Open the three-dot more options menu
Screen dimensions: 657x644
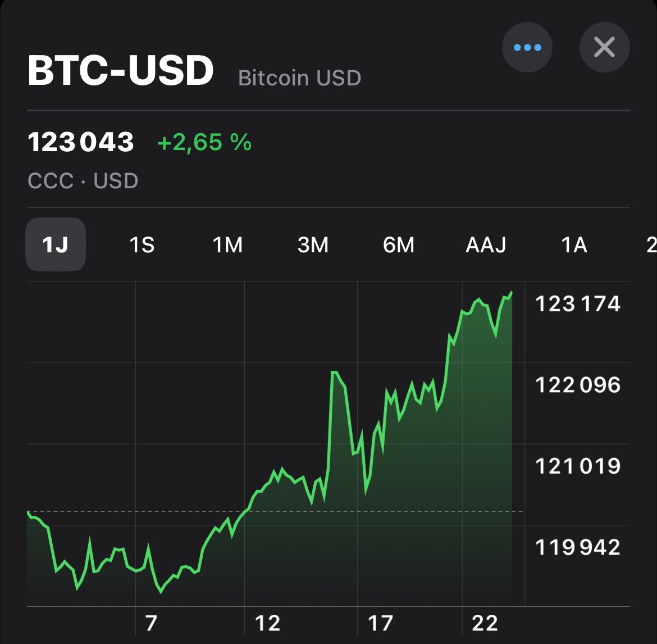[x=527, y=47]
